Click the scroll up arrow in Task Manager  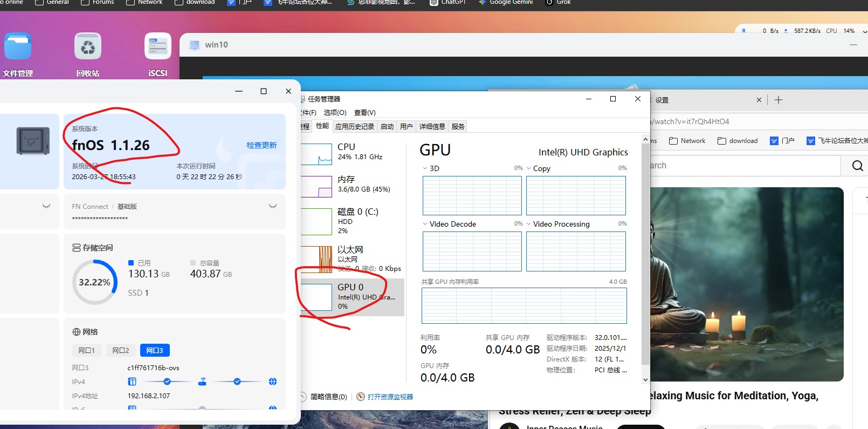[x=646, y=139]
